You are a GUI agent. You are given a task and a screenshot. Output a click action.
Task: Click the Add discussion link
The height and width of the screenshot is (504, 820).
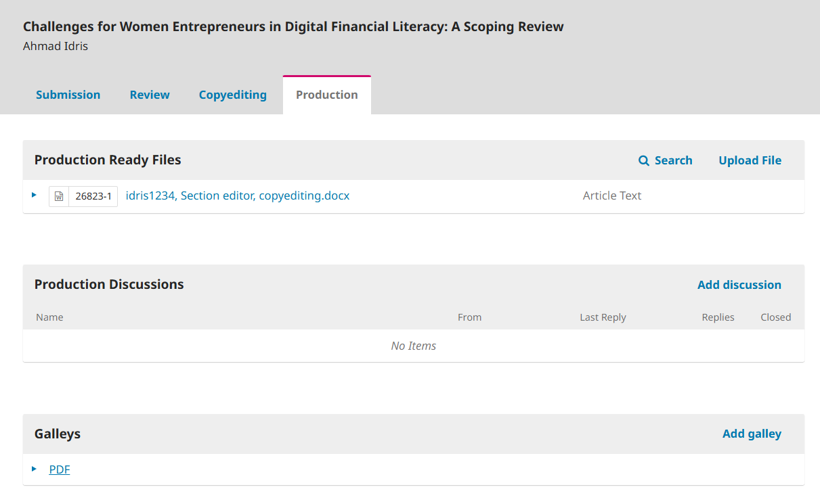(x=739, y=285)
